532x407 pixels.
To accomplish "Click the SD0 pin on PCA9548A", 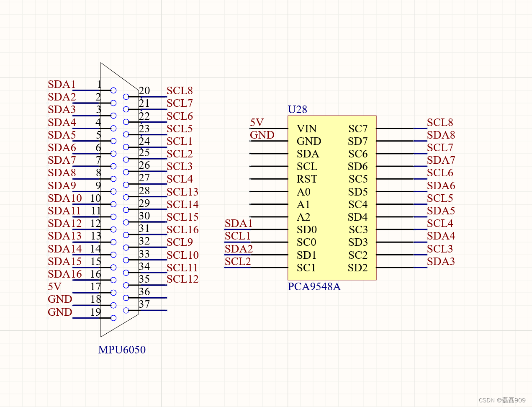I will tap(306, 229).
